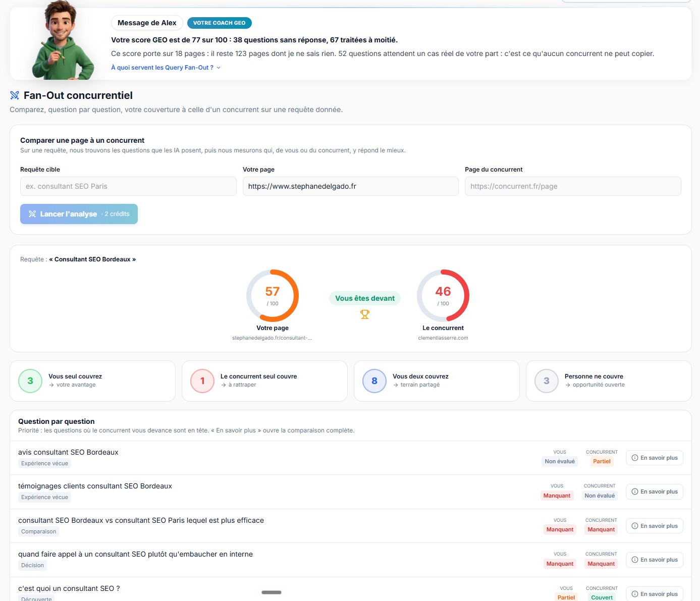The width and height of the screenshot is (700, 601).
Task: Click Expérience vécue tag under avis consultant
Action: [x=44, y=463]
